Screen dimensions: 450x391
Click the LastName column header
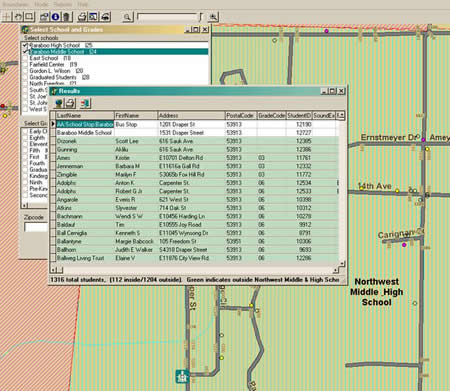[x=85, y=115]
